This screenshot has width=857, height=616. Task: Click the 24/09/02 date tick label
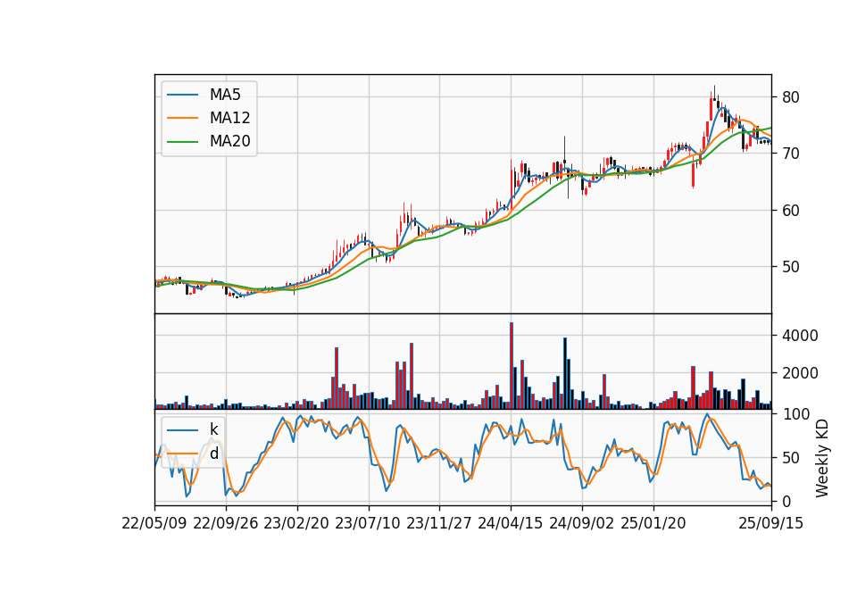581,523
